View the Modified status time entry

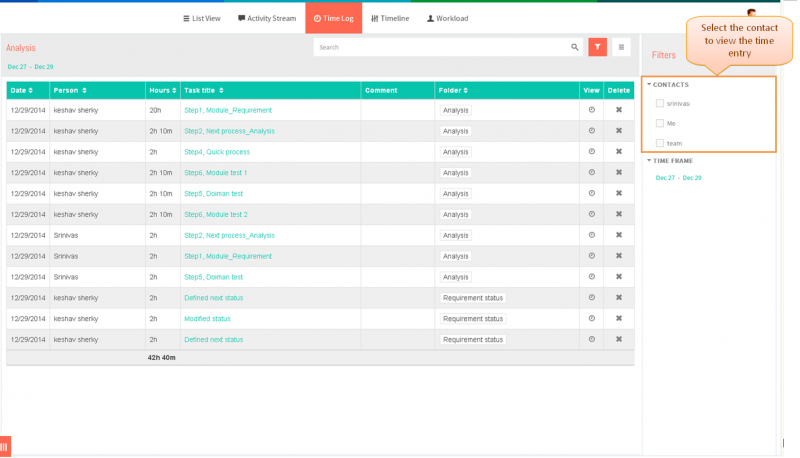(x=591, y=318)
